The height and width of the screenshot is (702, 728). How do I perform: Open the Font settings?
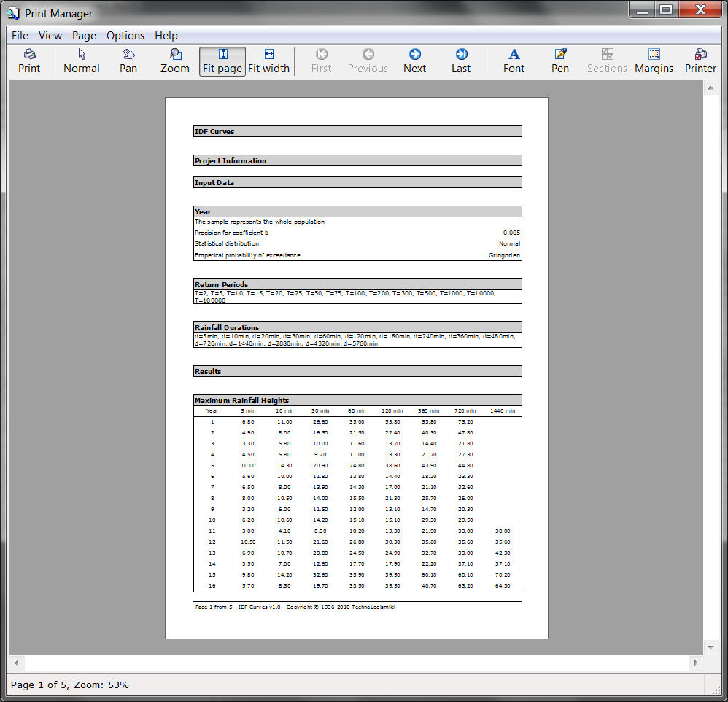(514, 61)
